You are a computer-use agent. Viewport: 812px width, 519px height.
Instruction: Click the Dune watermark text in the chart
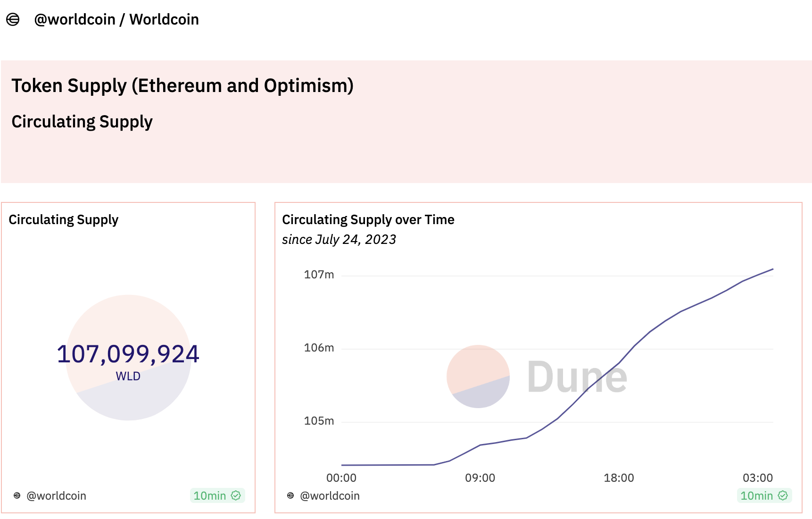click(x=577, y=377)
